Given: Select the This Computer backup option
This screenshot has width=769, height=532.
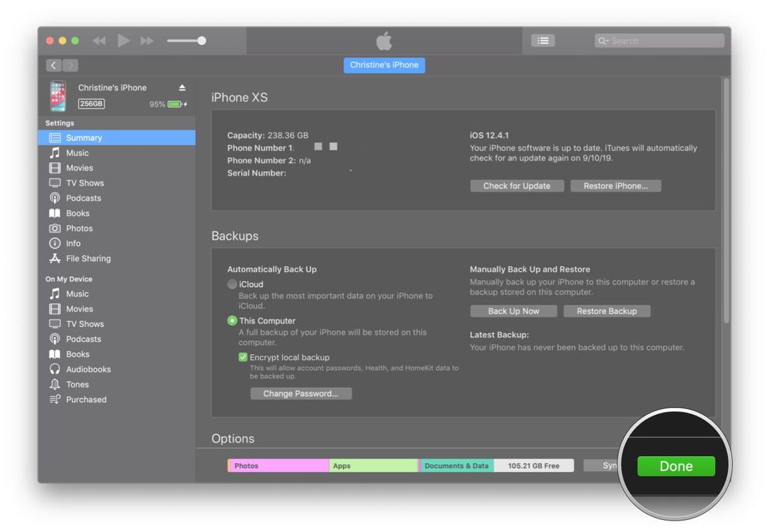Looking at the screenshot, I should (x=233, y=320).
